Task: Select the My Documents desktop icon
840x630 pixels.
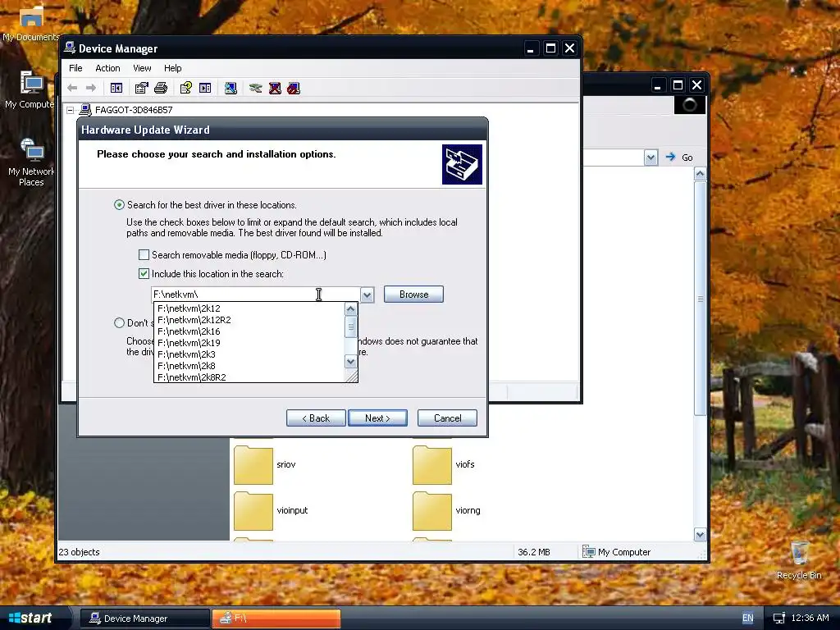Action: pos(31,23)
